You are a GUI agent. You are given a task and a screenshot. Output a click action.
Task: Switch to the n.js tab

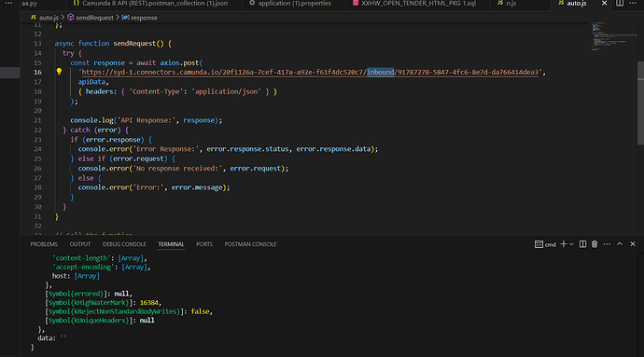pyautogui.click(x=507, y=4)
